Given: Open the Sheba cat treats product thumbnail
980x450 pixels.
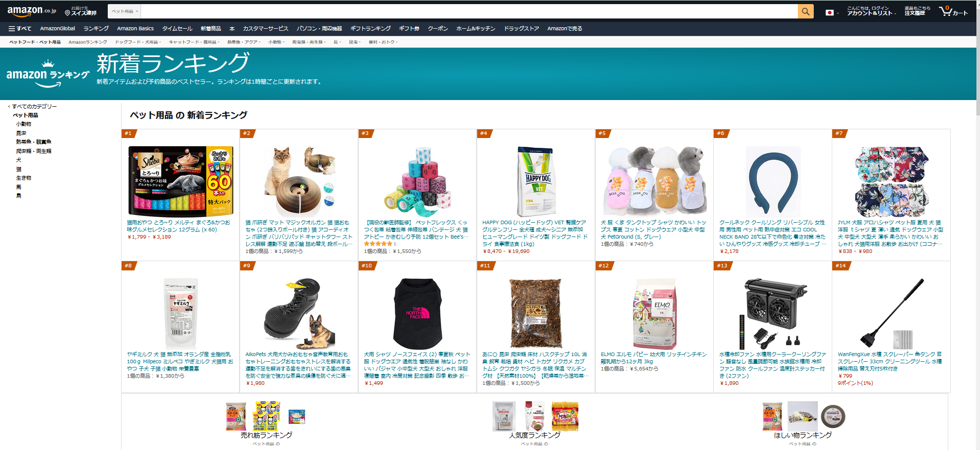Looking at the screenshot, I should click(x=180, y=181).
